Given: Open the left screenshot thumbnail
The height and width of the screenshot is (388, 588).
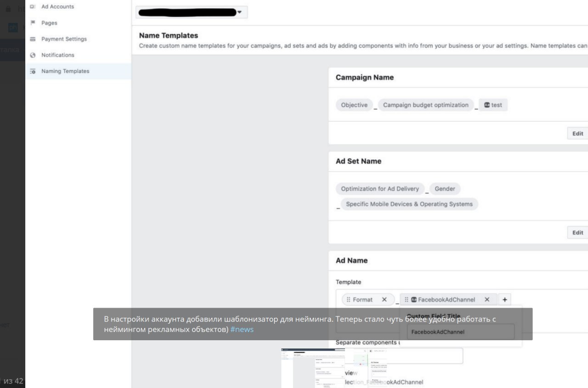Looking at the screenshot, I should pyautogui.click(x=313, y=368).
